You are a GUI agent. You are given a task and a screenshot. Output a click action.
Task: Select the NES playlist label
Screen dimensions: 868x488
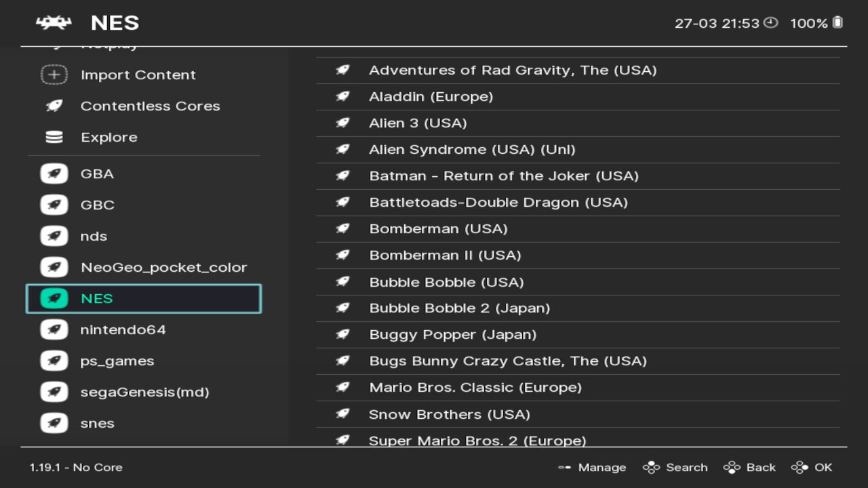[96, 298]
